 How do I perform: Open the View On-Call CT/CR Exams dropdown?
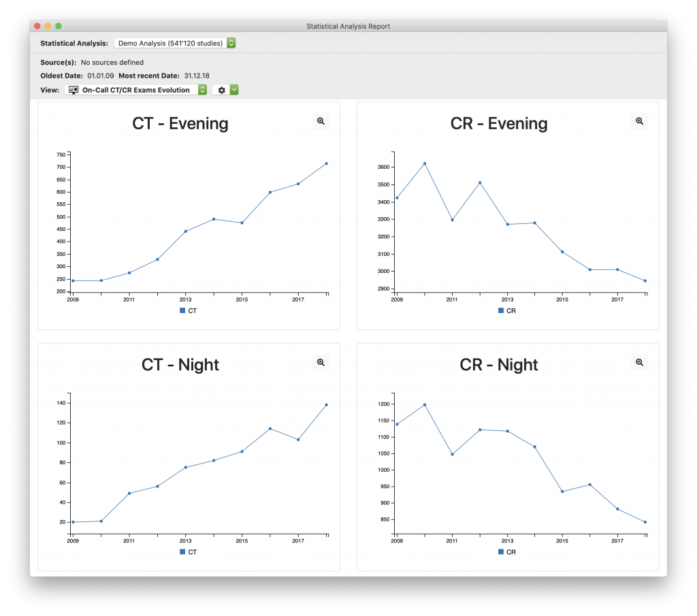[x=136, y=90]
